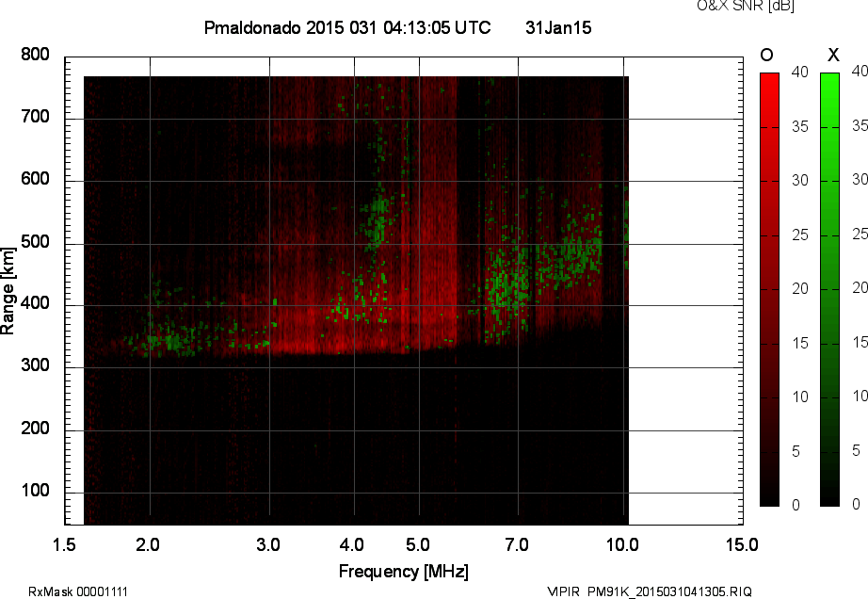The height and width of the screenshot is (599, 868).
Task: Click the 100 tick on the Range axis
Action: point(35,491)
